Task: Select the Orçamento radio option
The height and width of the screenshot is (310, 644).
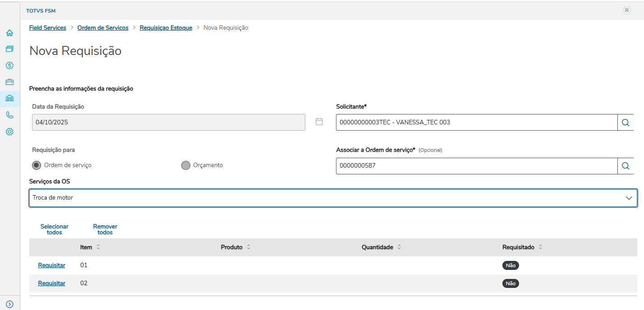Action: click(x=185, y=165)
